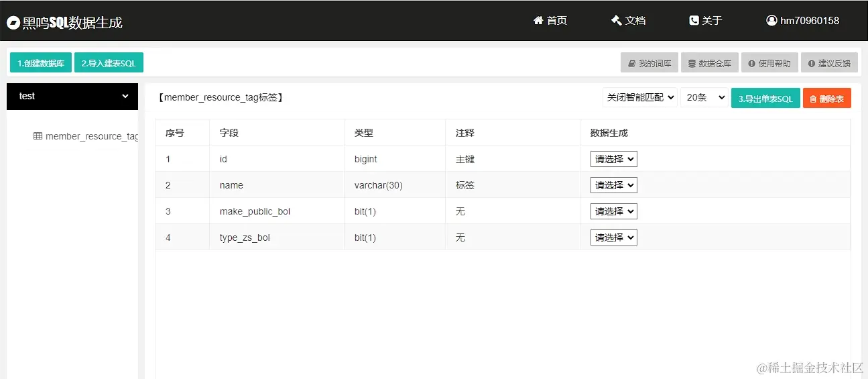Click the 1.创建数据库 button
The image size is (868, 379).
pos(41,62)
